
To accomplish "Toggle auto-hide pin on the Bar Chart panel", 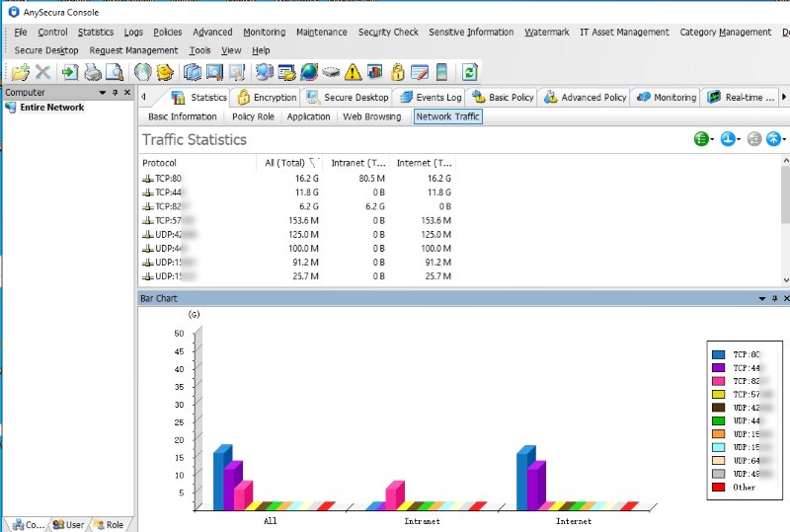I will [x=773, y=297].
